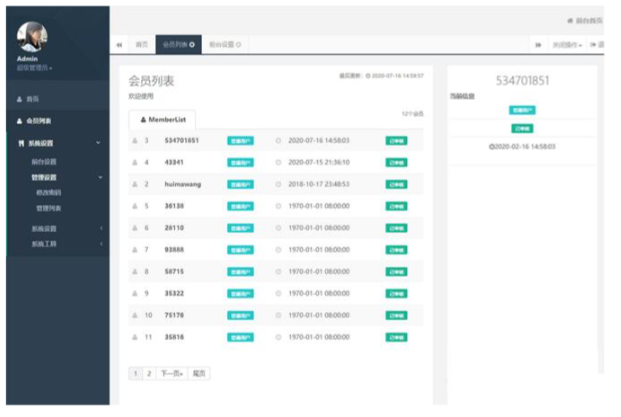Click the tab scroll-left double arrow icon
The image size is (621, 417).
click(x=120, y=45)
